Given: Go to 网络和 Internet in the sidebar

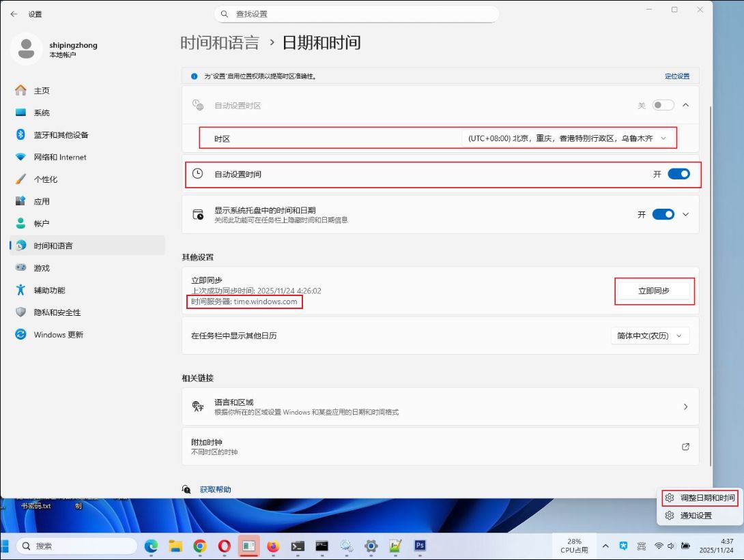Looking at the screenshot, I should point(60,157).
